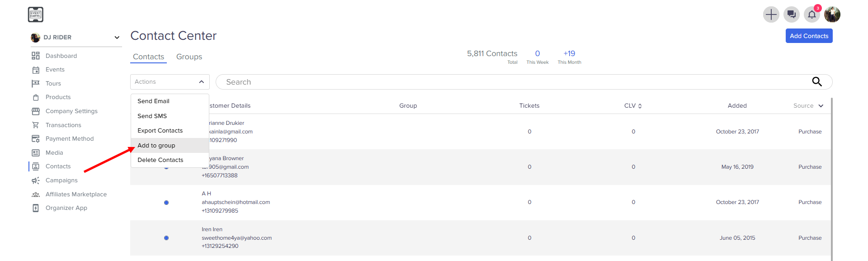Click date June 05, 2015
868x261 pixels.
click(x=737, y=238)
